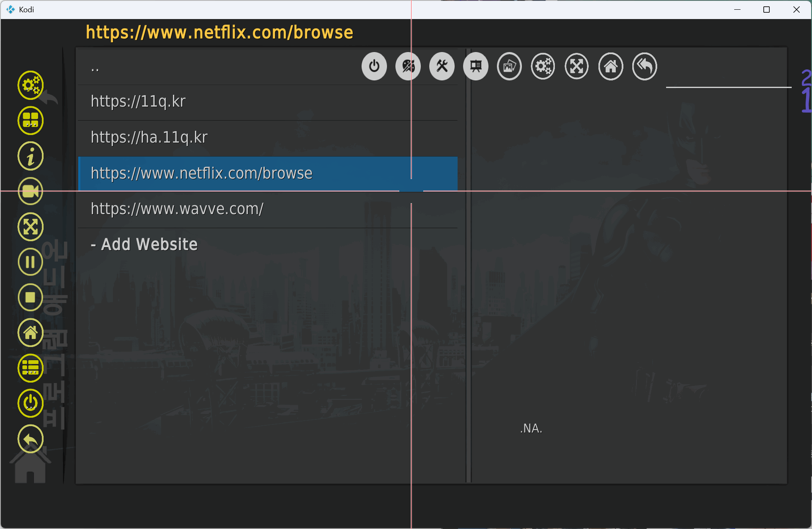Open the pictures icon in the top toolbar

point(509,66)
